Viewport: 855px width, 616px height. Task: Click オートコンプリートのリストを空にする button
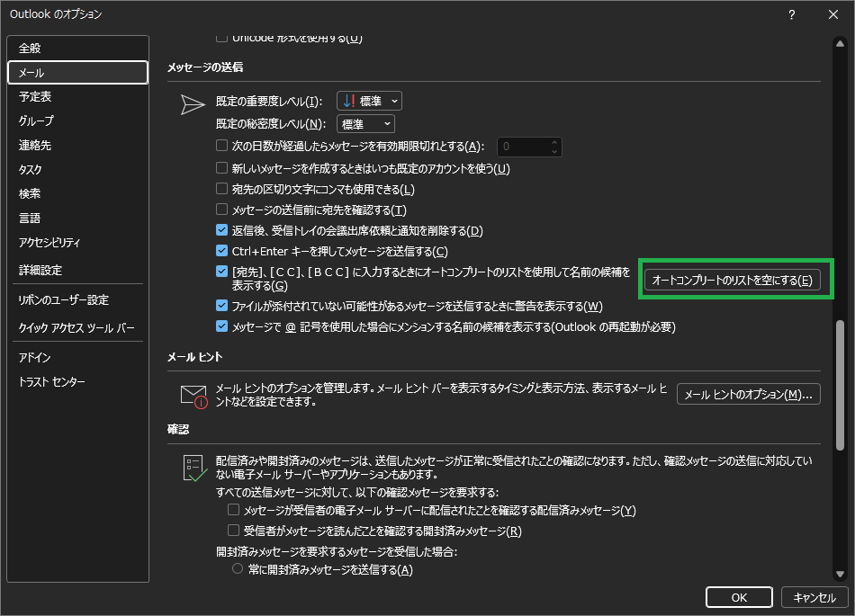(733, 280)
